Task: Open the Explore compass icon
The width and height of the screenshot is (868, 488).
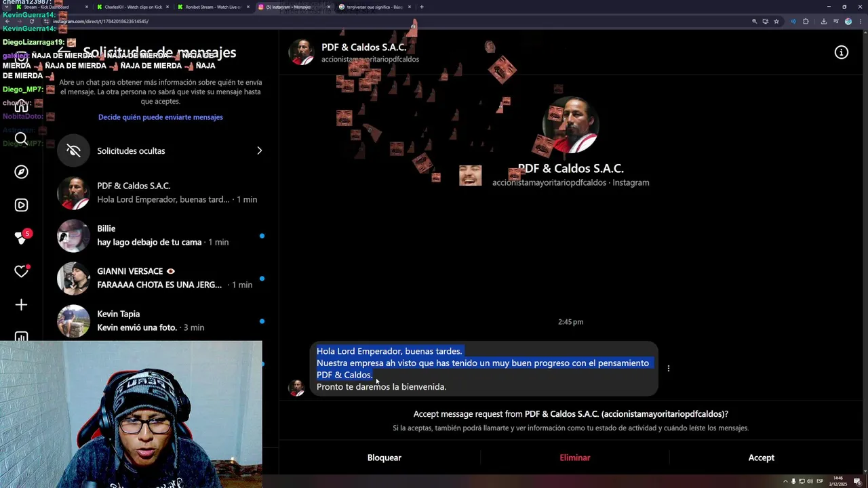Action: tap(21, 172)
